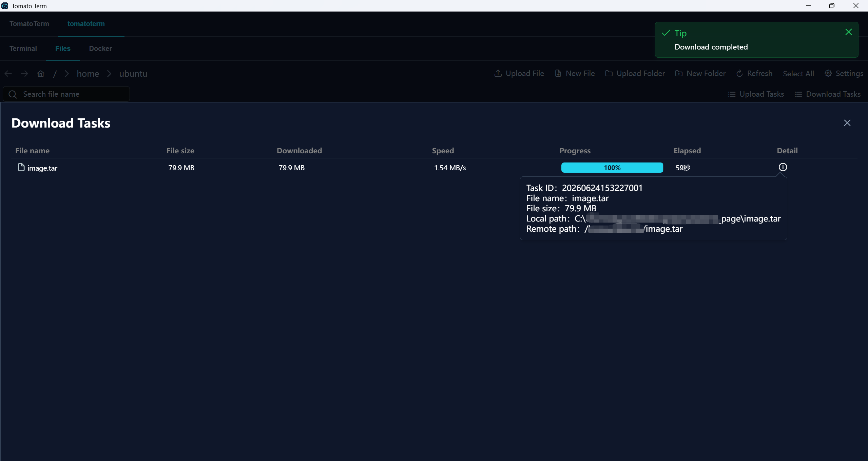Click New Folder button
This screenshot has width=868, height=461.
tap(700, 74)
